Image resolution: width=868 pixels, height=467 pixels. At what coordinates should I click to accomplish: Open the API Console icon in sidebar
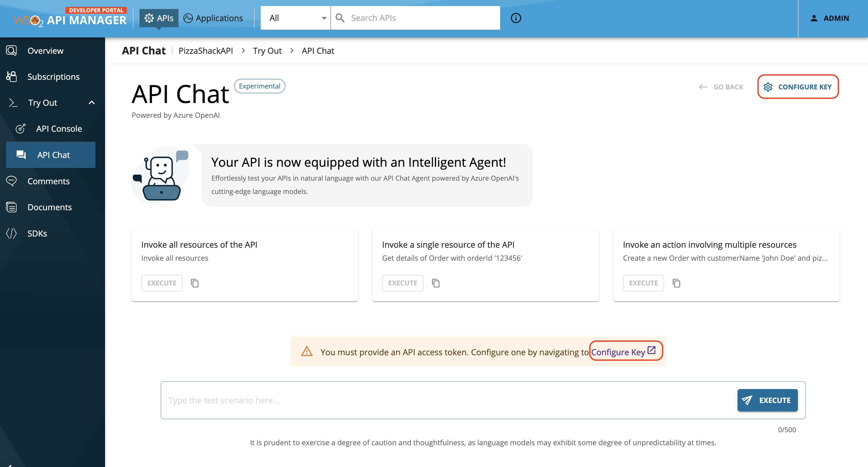click(x=21, y=128)
